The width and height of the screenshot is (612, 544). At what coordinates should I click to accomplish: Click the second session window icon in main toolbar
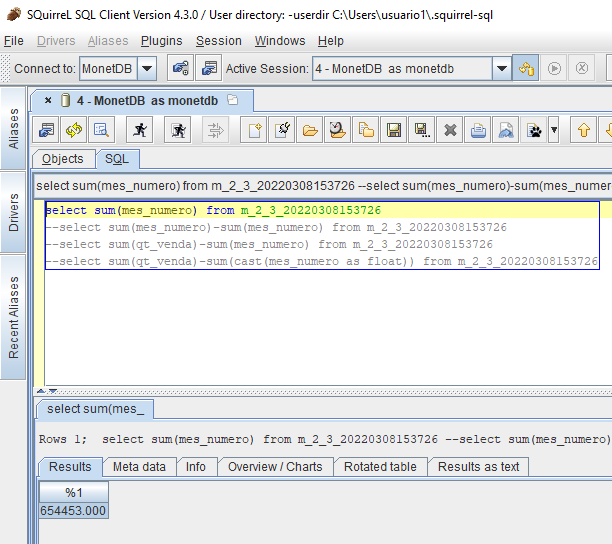209,68
